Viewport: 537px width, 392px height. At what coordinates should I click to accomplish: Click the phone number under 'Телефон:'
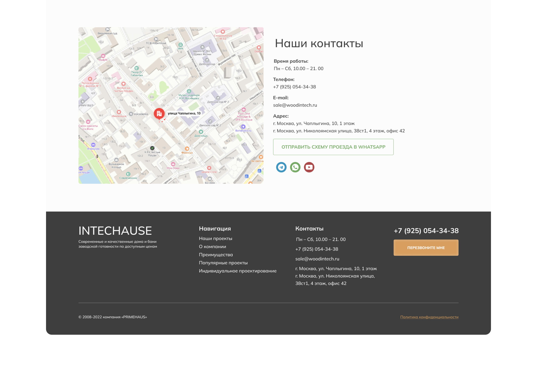pos(294,87)
